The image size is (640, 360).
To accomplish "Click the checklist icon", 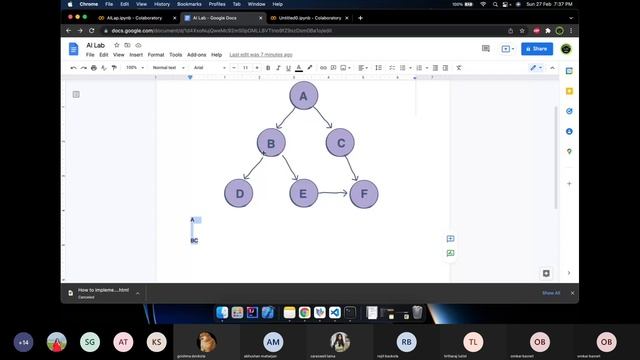I will [x=392, y=68].
